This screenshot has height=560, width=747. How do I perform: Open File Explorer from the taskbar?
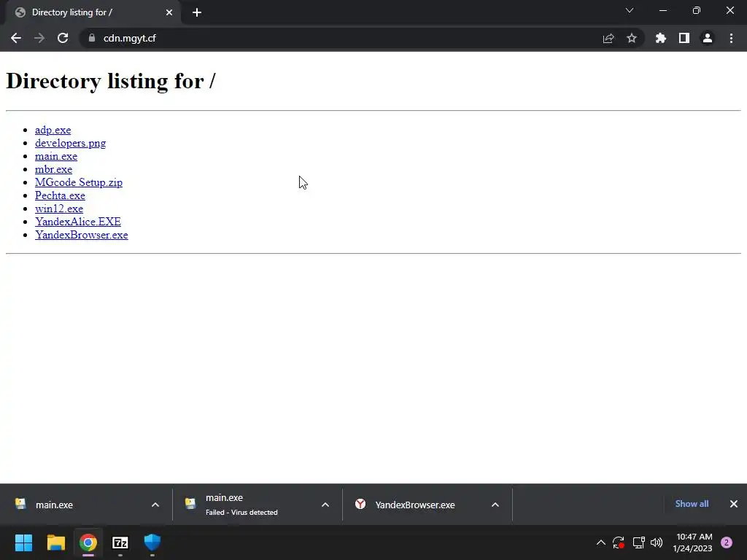(55, 542)
